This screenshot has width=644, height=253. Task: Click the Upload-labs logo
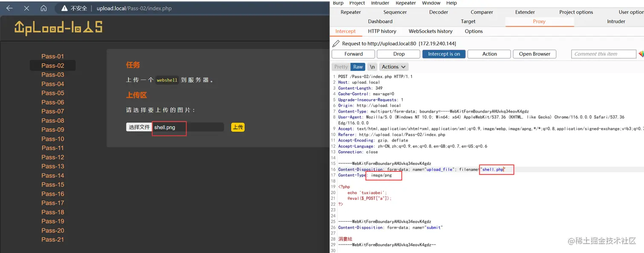point(58,28)
